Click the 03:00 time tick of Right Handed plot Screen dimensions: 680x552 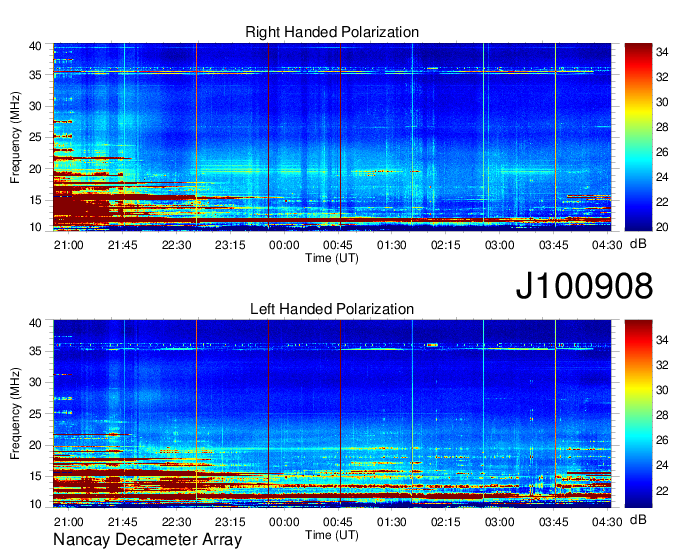coord(500,245)
